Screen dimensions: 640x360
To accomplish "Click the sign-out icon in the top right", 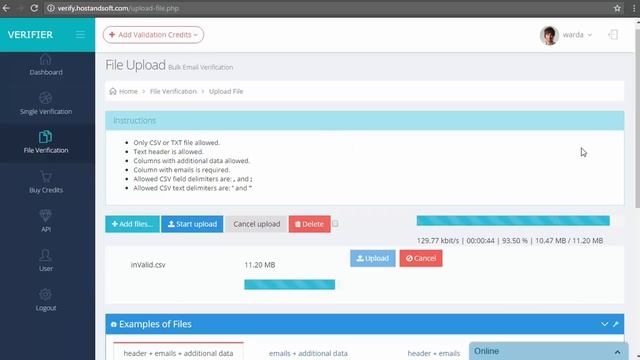I will [x=613, y=35].
